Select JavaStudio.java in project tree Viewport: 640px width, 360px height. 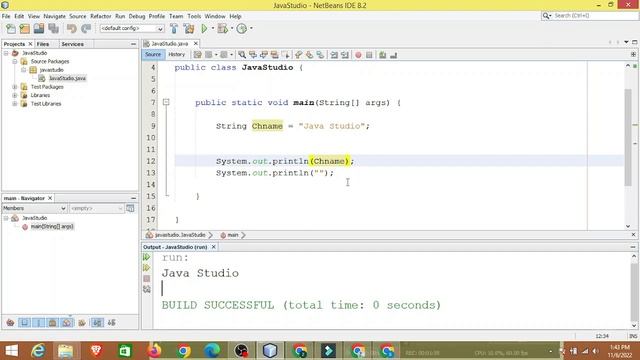[67, 78]
